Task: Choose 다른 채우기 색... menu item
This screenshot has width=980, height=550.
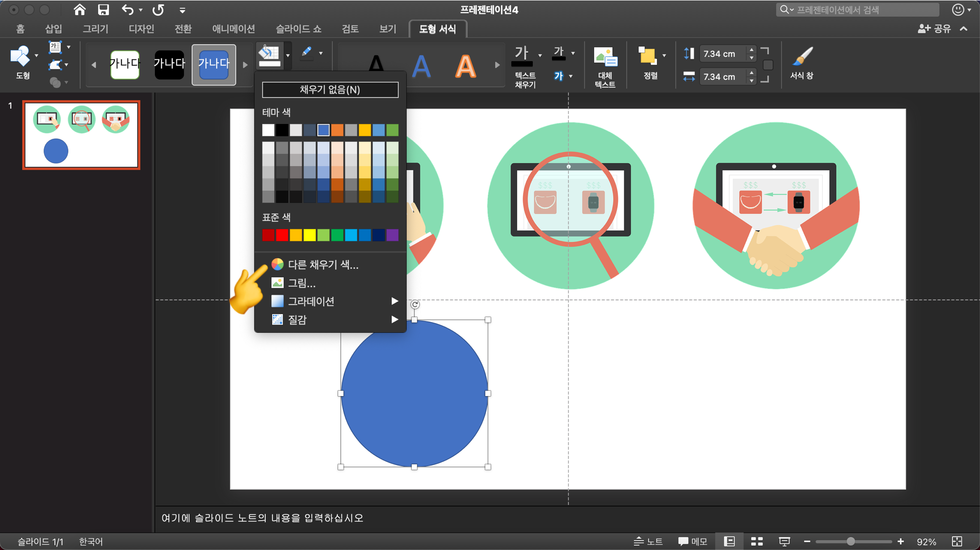Action: click(323, 265)
